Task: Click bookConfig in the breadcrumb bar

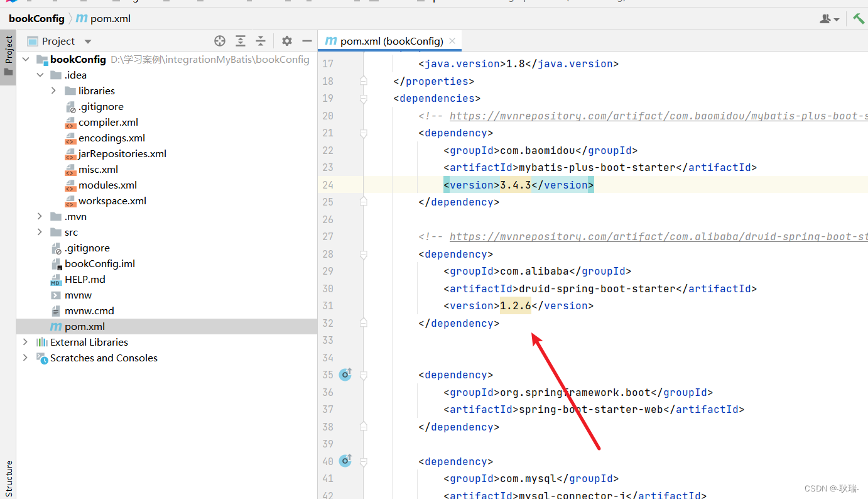Action: (x=36, y=18)
